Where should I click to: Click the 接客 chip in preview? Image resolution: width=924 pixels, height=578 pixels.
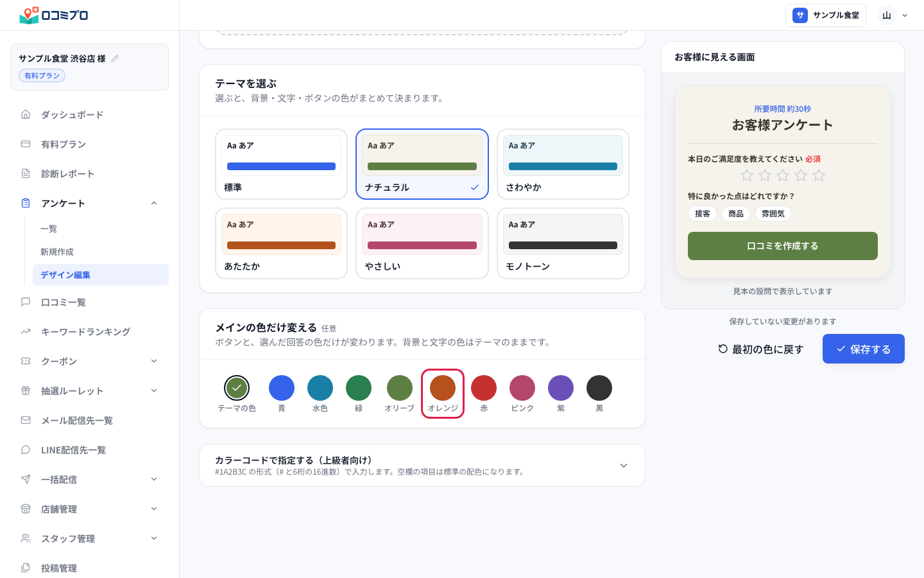tap(703, 214)
